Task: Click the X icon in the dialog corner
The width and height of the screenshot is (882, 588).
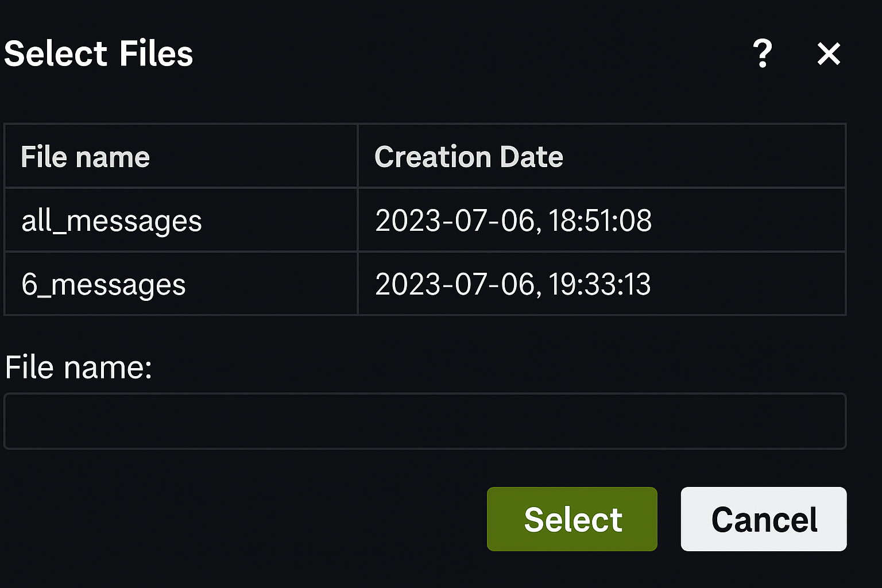Action: pyautogui.click(x=829, y=55)
